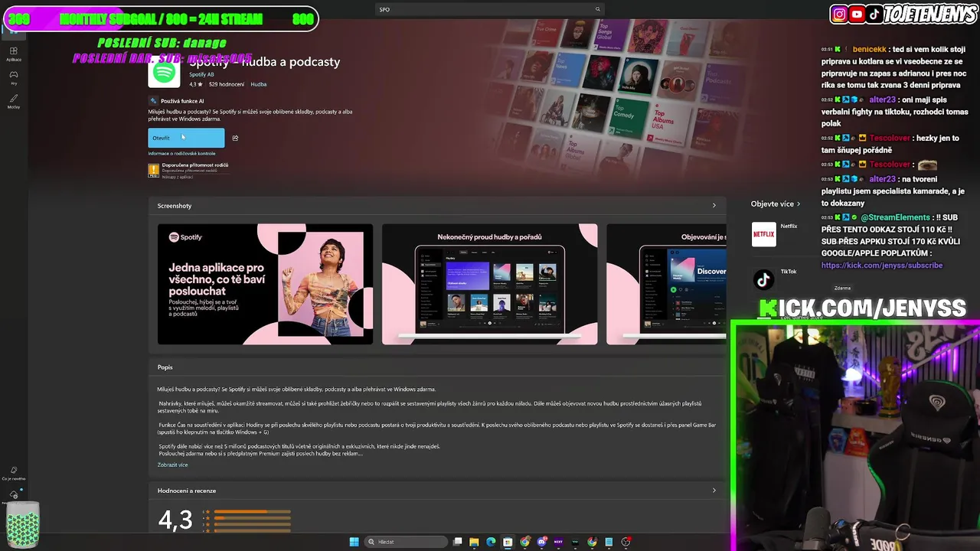Click the Hudba category tag
The height and width of the screenshot is (551, 980).
[259, 84]
